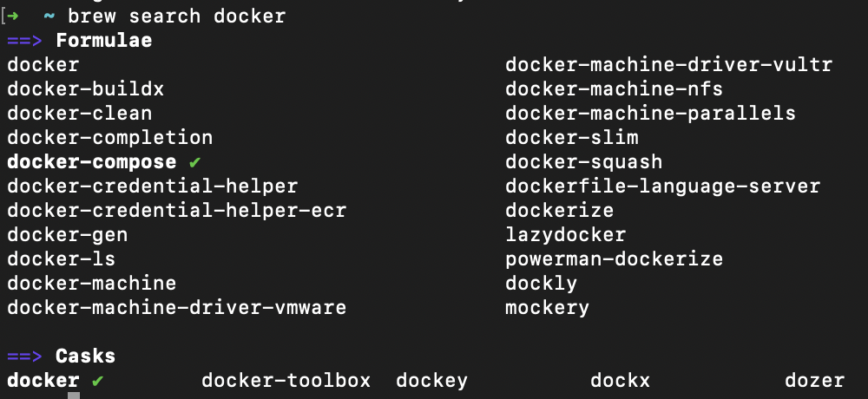This screenshot has width=868, height=399.
Task: Click the docker-slim formula entry
Action: (x=572, y=138)
